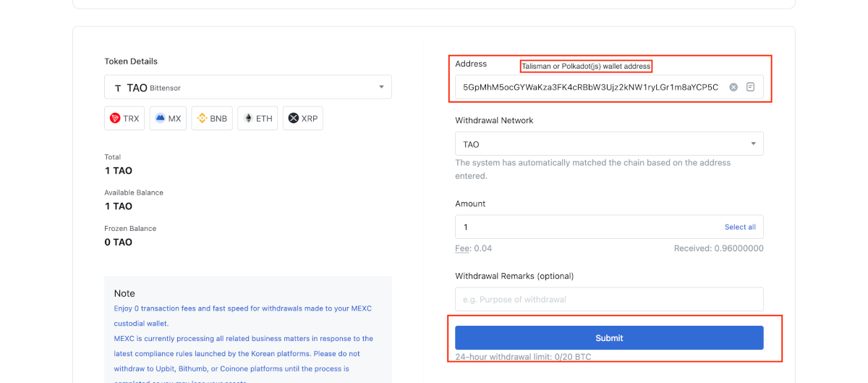Select the BNB quick token chip
Viewport: 868px width, 383px height.
(x=212, y=118)
